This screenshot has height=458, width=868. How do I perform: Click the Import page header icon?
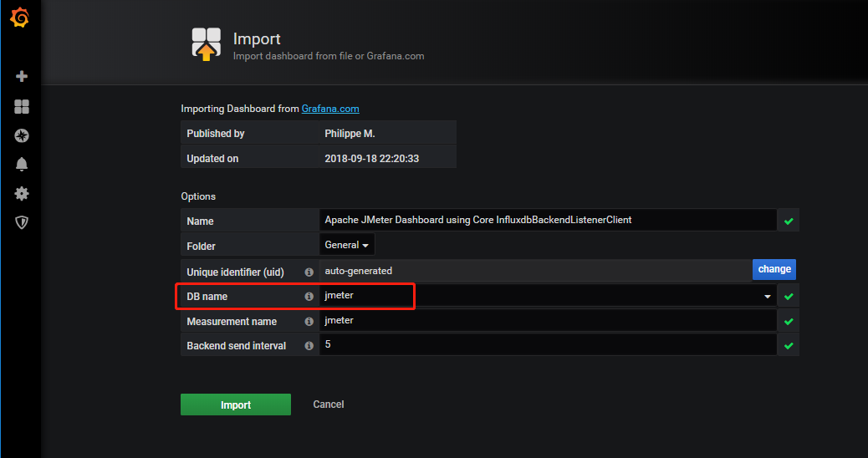tap(206, 44)
